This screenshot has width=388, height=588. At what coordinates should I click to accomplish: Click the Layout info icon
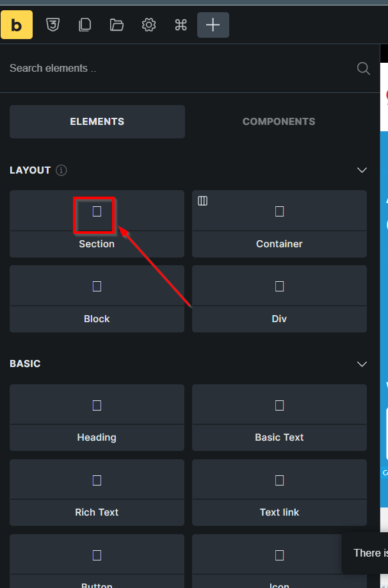click(x=61, y=170)
